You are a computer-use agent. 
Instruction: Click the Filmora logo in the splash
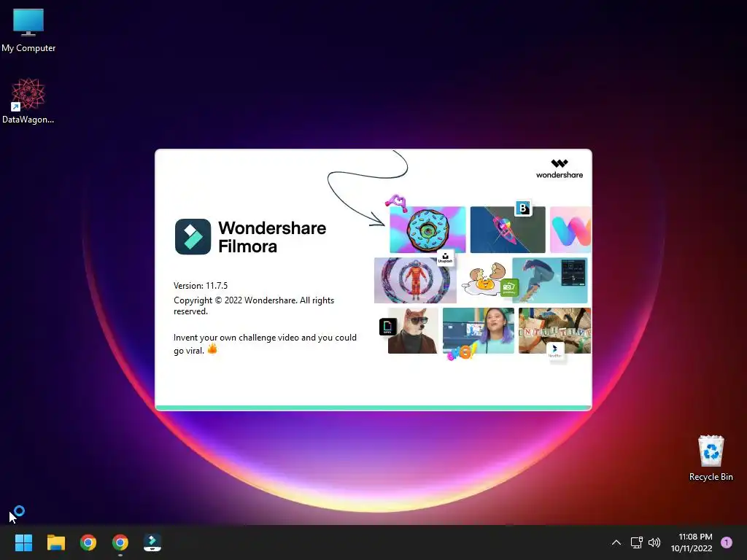193,237
